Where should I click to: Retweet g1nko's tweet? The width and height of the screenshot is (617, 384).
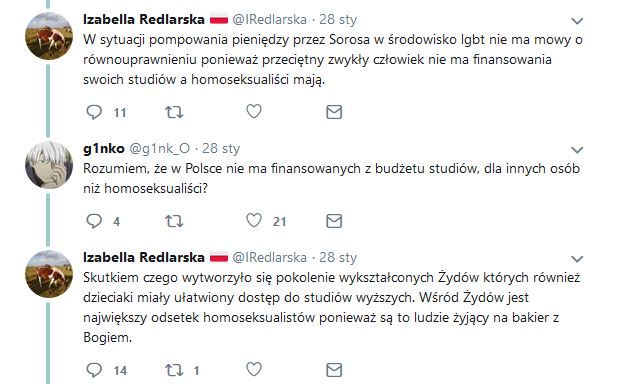point(174,221)
